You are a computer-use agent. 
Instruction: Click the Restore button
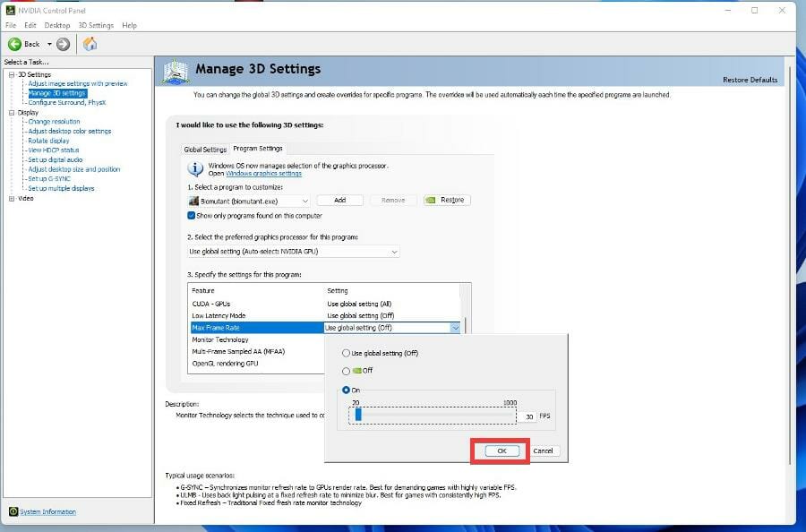point(447,200)
